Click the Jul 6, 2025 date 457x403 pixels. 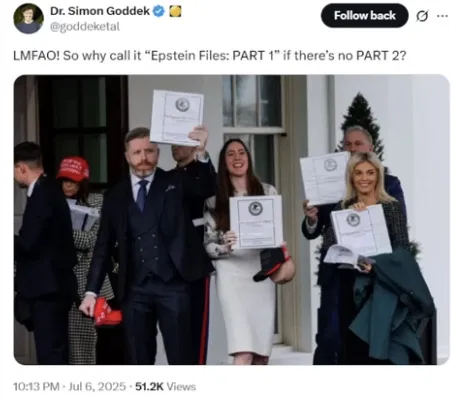pyautogui.click(x=97, y=386)
